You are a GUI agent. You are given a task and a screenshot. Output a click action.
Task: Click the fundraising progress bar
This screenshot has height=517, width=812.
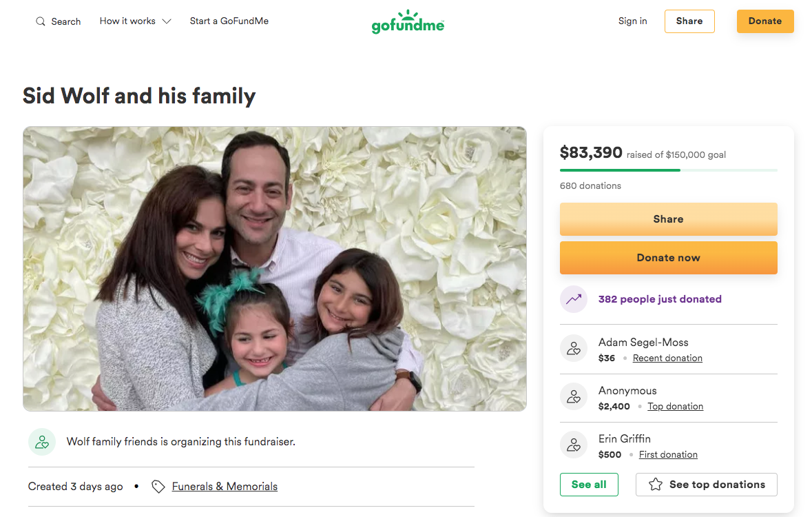point(668,170)
